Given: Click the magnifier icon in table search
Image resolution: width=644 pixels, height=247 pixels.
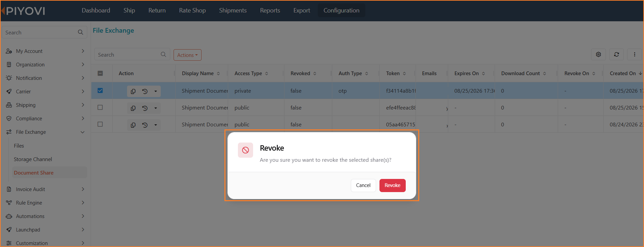Looking at the screenshot, I should [x=163, y=54].
